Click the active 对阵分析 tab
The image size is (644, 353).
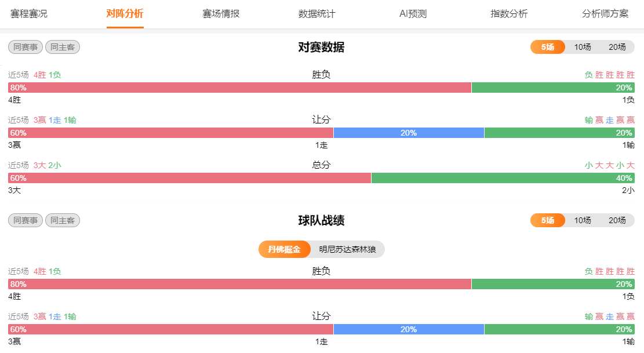point(125,14)
